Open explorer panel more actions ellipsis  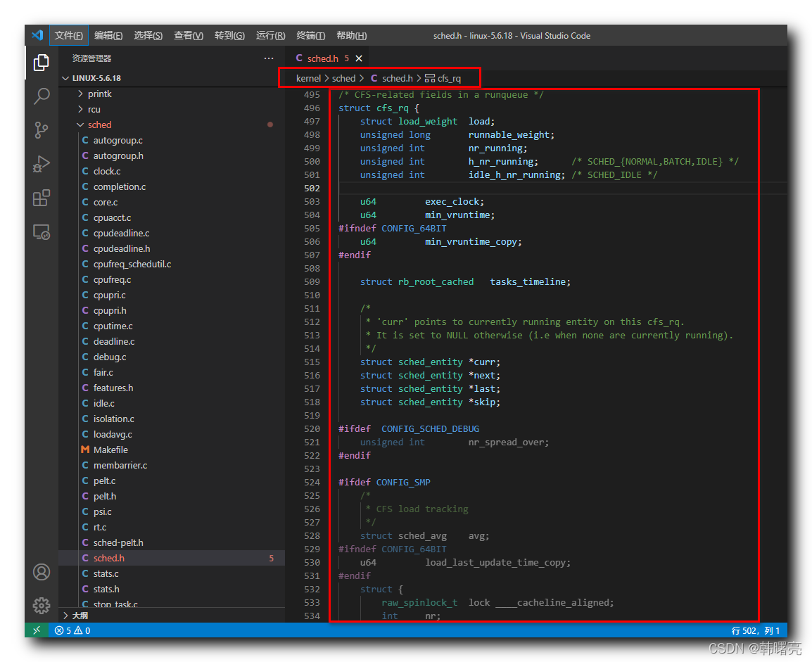268,58
